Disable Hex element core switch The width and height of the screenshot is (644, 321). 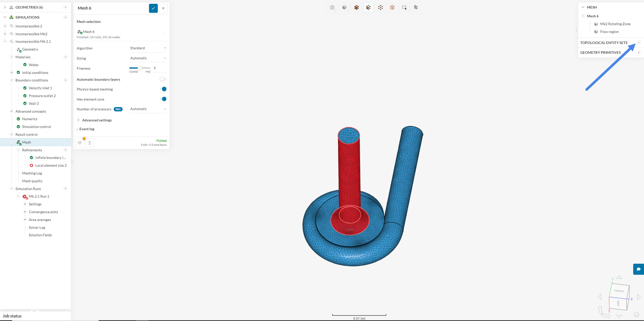click(x=163, y=99)
